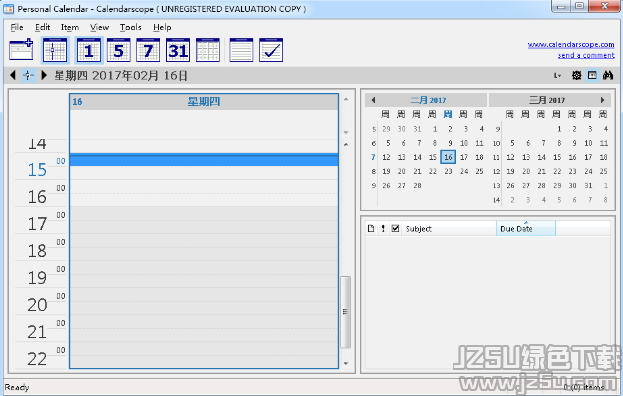Image resolution: width=623 pixels, height=396 pixels.
Task: Open the View menu
Action: pos(99,27)
